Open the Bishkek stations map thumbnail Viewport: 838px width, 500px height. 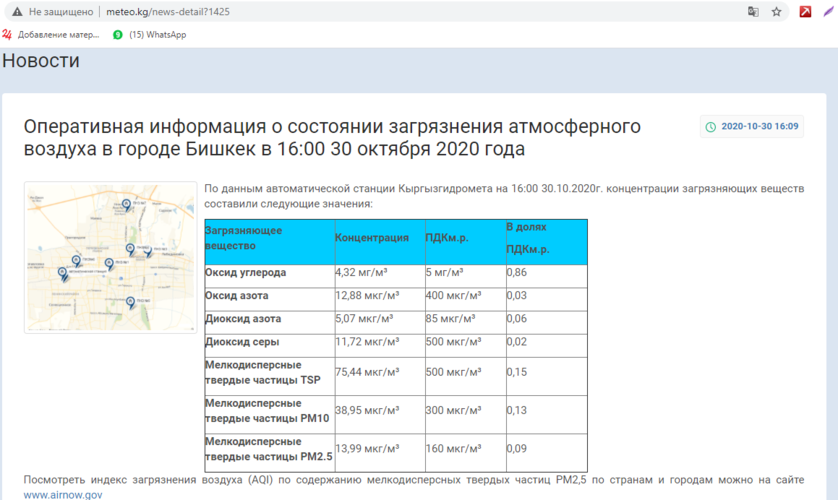(x=110, y=257)
